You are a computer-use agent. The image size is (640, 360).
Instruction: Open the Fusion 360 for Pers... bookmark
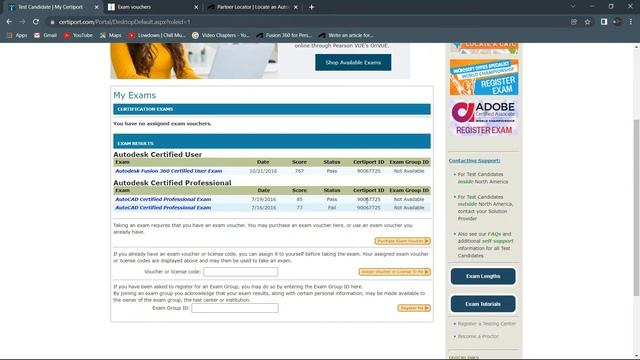pyautogui.click(x=284, y=36)
